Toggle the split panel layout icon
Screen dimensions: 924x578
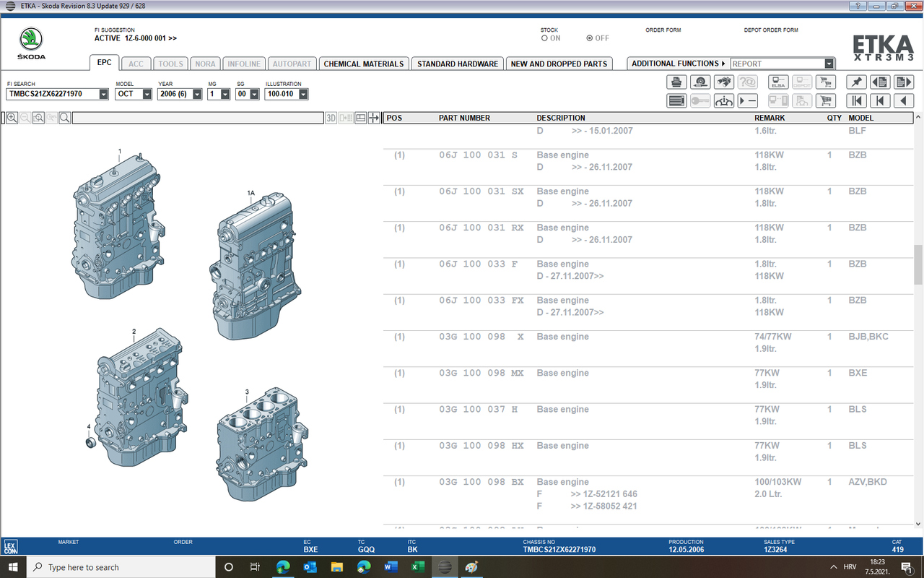360,118
